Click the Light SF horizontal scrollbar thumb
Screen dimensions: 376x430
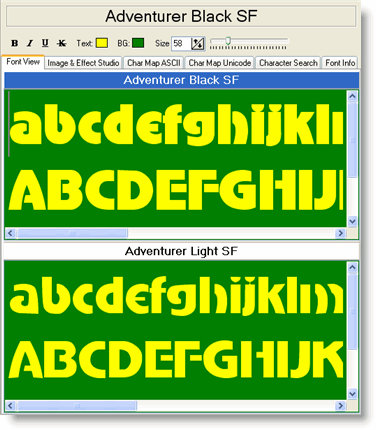(77, 406)
